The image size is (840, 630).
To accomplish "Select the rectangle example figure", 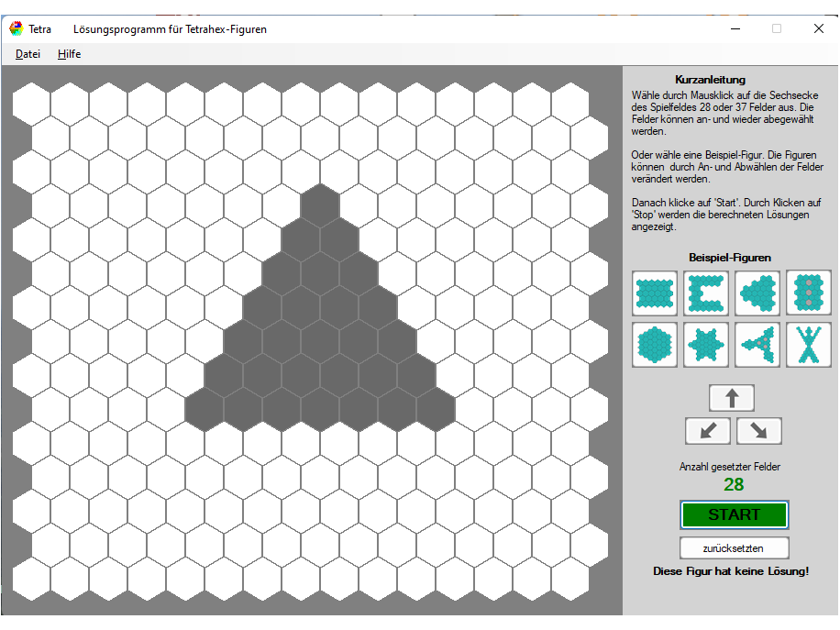I will pyautogui.click(x=655, y=293).
